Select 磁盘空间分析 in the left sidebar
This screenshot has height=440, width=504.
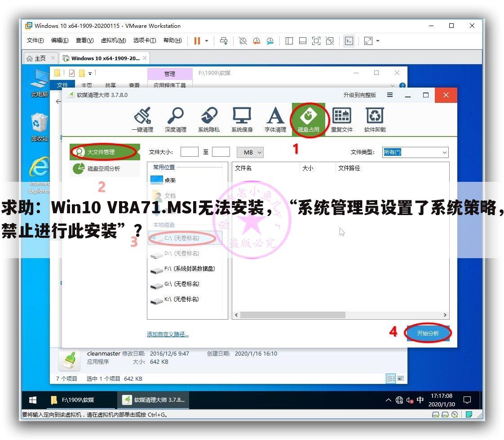tap(105, 169)
